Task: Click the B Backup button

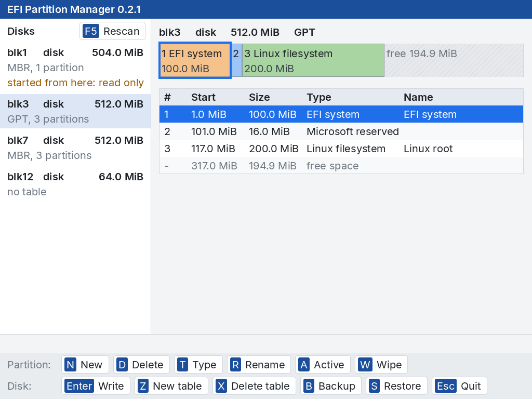Action: click(330, 386)
